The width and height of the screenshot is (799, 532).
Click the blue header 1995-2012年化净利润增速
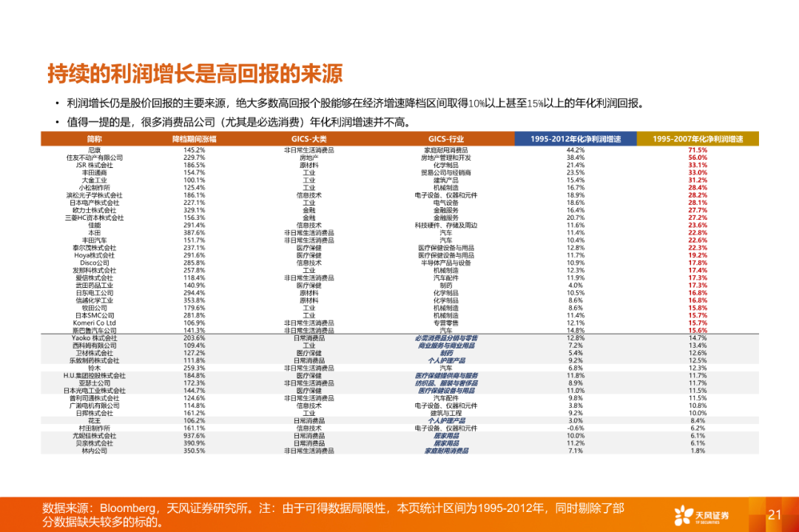(576, 138)
